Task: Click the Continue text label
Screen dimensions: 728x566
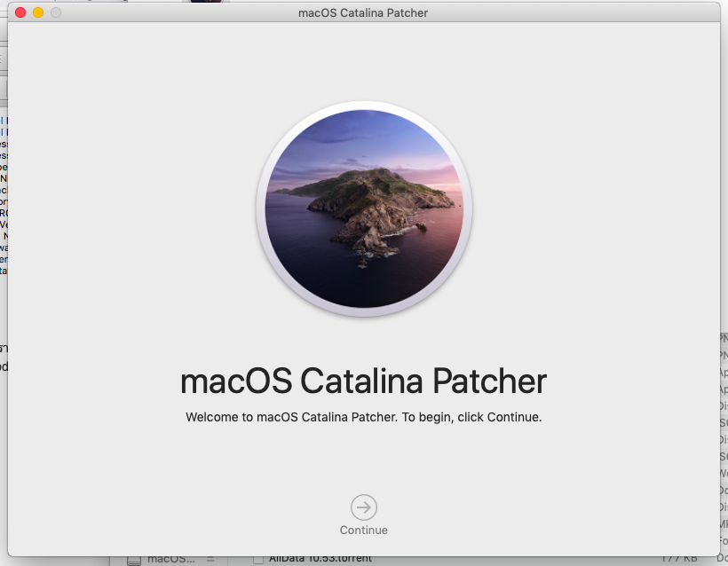Action: [364, 530]
